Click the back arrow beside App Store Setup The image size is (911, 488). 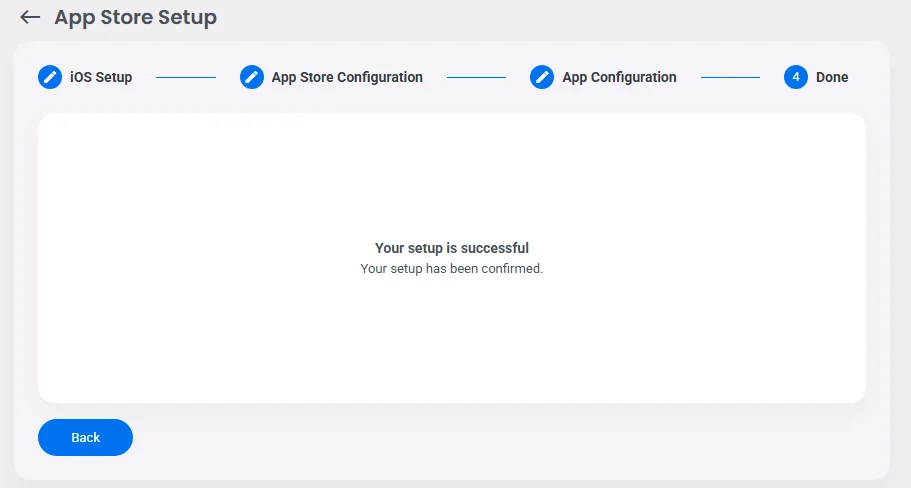pos(30,17)
